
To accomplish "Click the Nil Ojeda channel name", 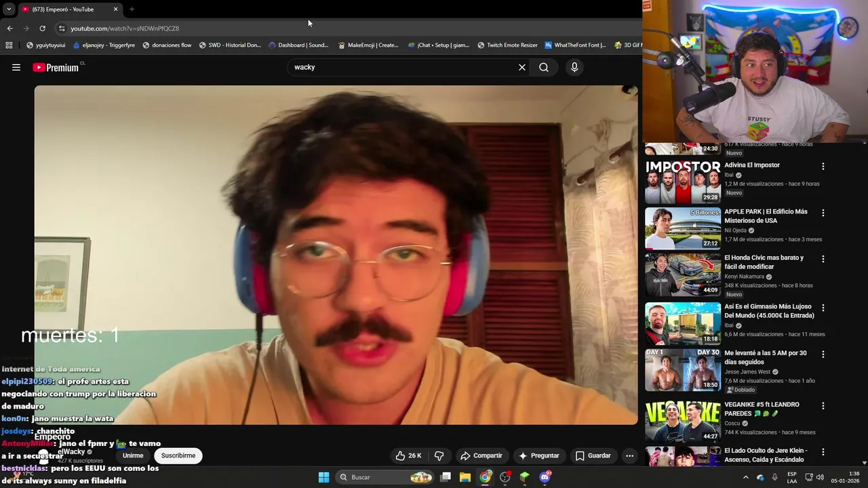I will point(735,230).
